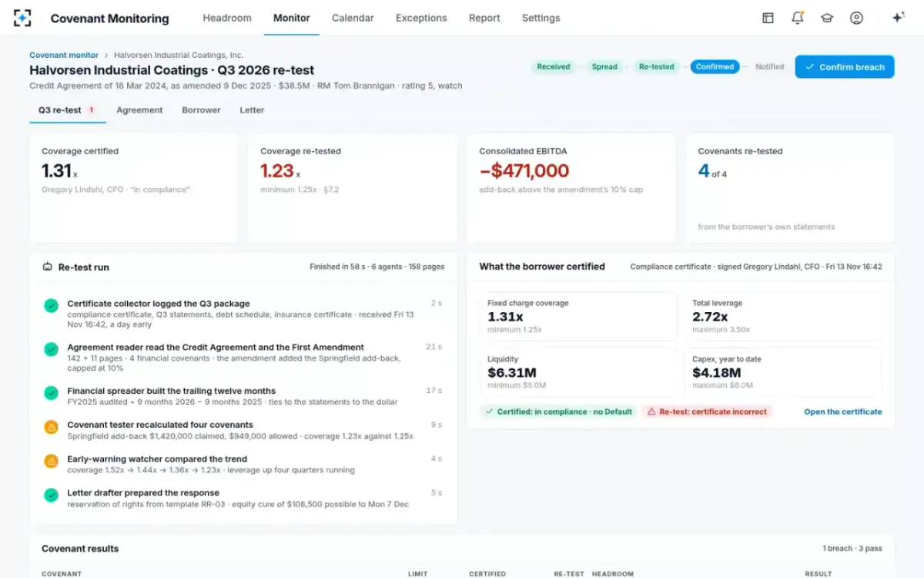
Task: Click green check icon for Letter drafter
Action: point(51,495)
